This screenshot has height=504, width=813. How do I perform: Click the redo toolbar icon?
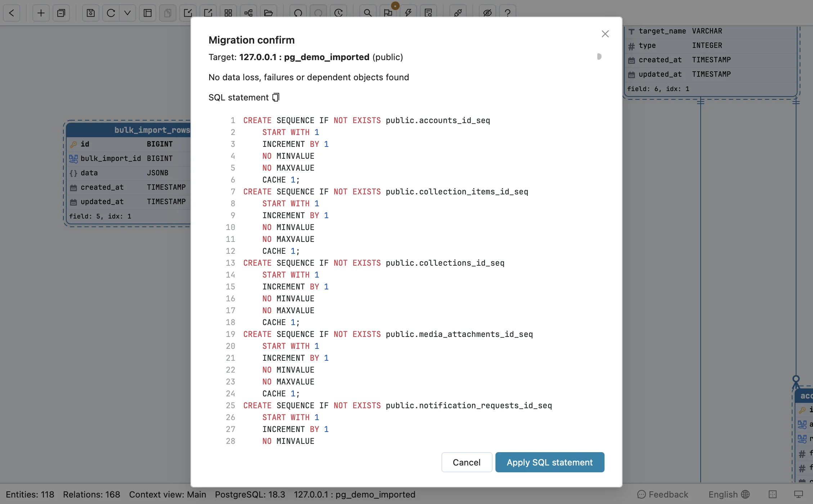(x=318, y=13)
